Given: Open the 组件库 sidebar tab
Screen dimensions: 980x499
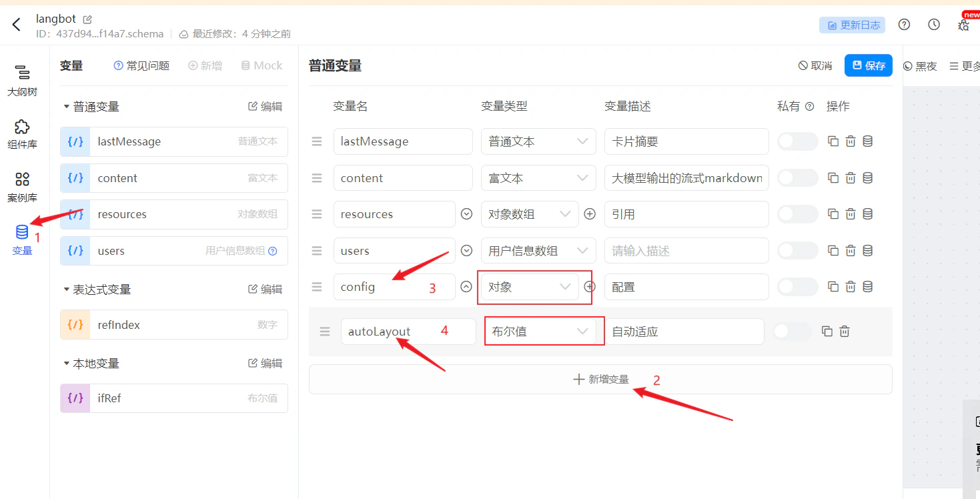Looking at the screenshot, I should tap(22, 134).
